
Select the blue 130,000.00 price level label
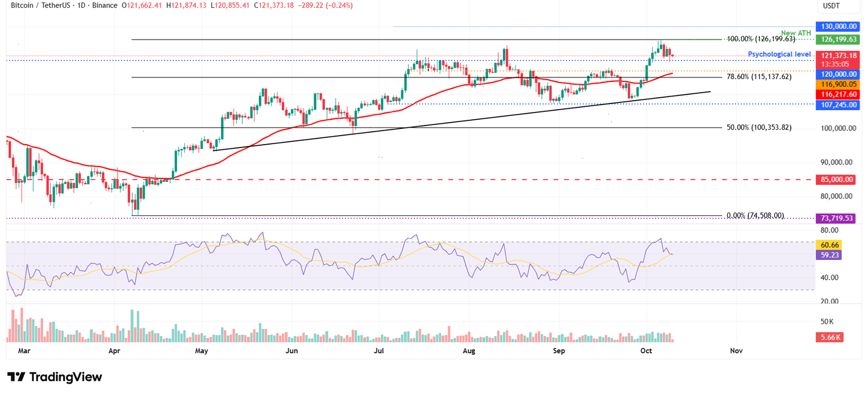(x=838, y=26)
